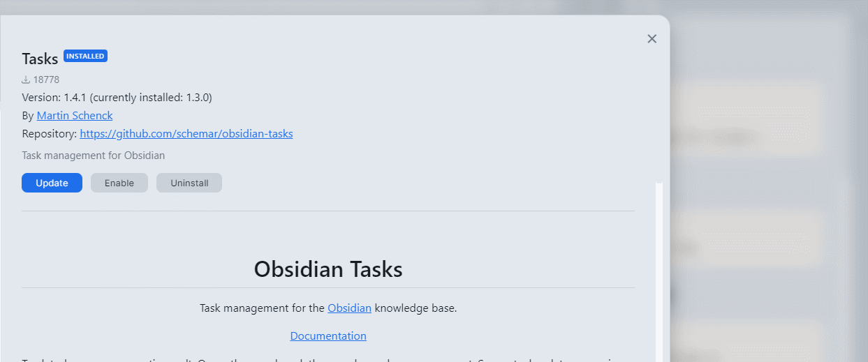Click the download count icon

(x=26, y=80)
